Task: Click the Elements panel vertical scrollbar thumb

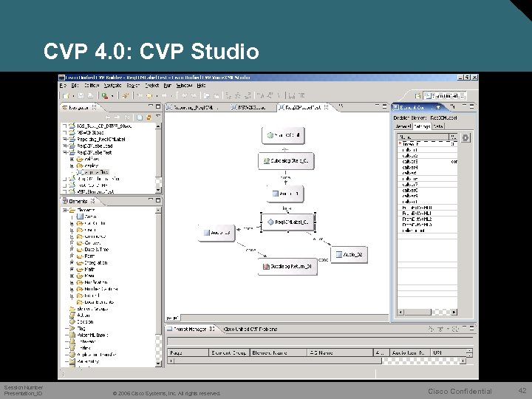Action: pos(158,274)
